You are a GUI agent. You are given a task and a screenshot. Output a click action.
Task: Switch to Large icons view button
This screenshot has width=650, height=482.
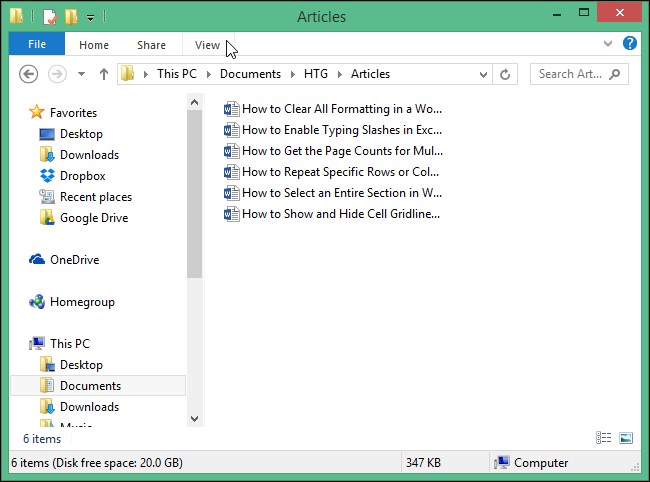[x=626, y=438]
